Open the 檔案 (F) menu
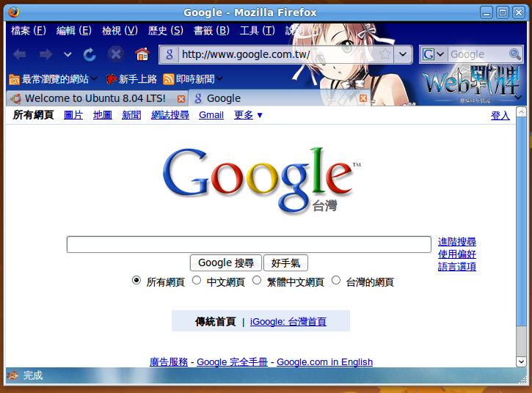 tap(28, 31)
